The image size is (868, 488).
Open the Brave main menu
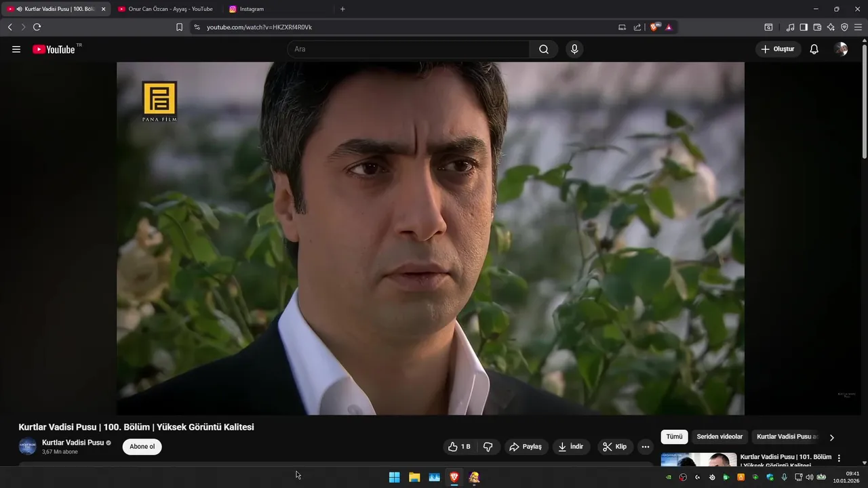click(859, 27)
